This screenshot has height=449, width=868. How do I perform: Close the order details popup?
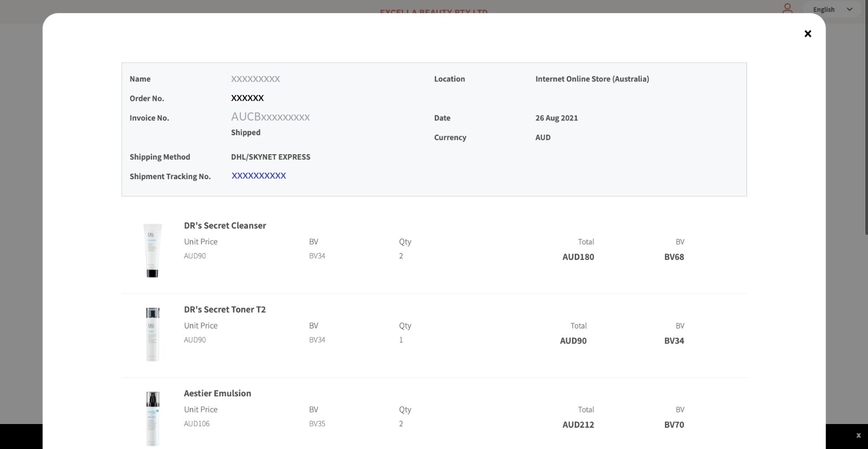tap(807, 34)
